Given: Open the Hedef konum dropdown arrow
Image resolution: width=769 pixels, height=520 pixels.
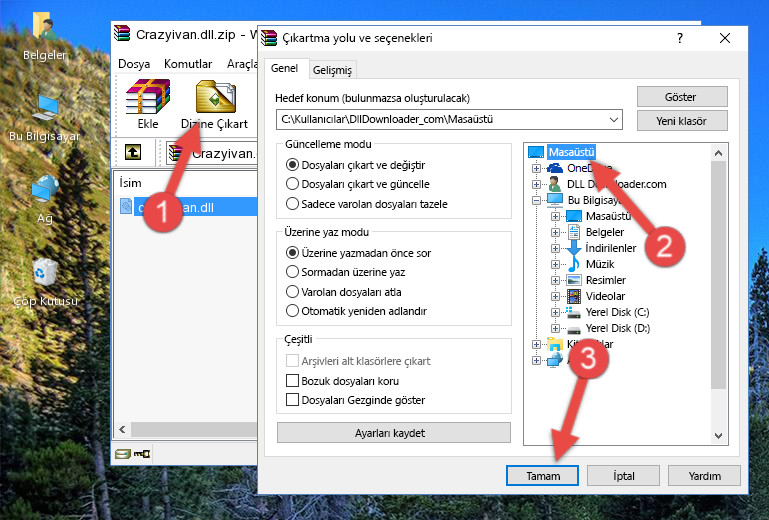Looking at the screenshot, I should [613, 119].
